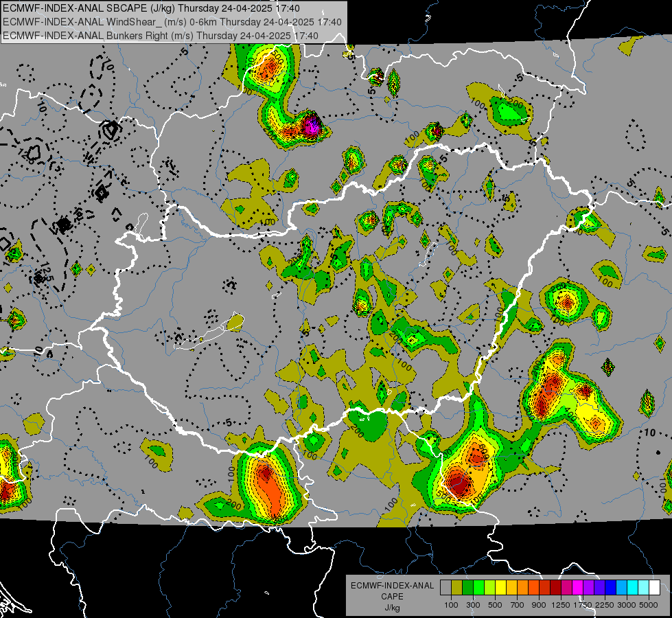Click the ECMWF-INDEX-ANAL legend title
The image size is (672, 618).
pyautogui.click(x=392, y=586)
